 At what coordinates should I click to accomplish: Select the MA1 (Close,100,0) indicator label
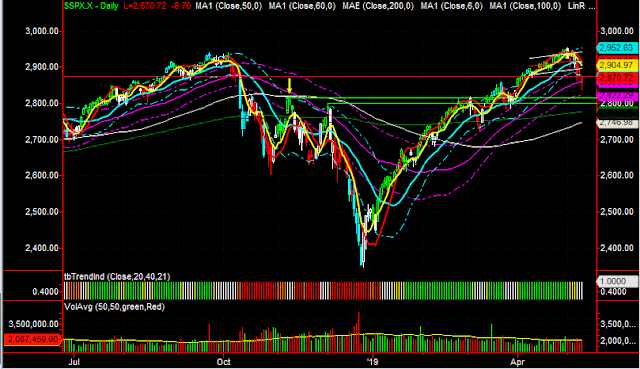(525, 6)
